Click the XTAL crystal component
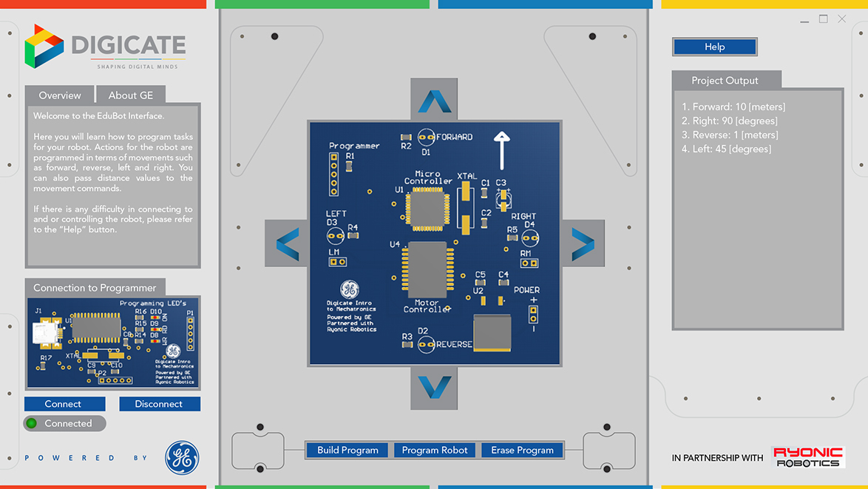Viewport: 868px width, 489px height. (466, 208)
